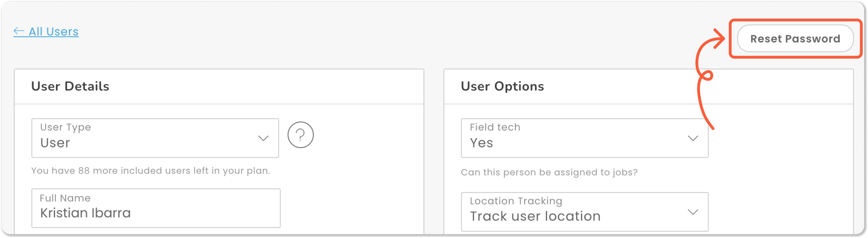Select the Field tech value Yes
This screenshot has height=238, width=868.
481,143
